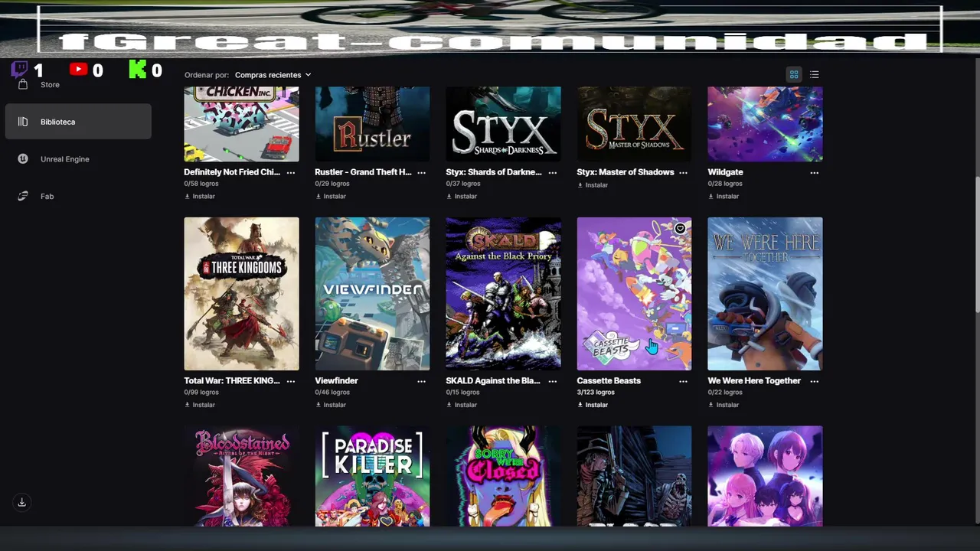Image resolution: width=980 pixels, height=551 pixels.
Task: Click the We Were Here Together title
Action: click(x=754, y=380)
